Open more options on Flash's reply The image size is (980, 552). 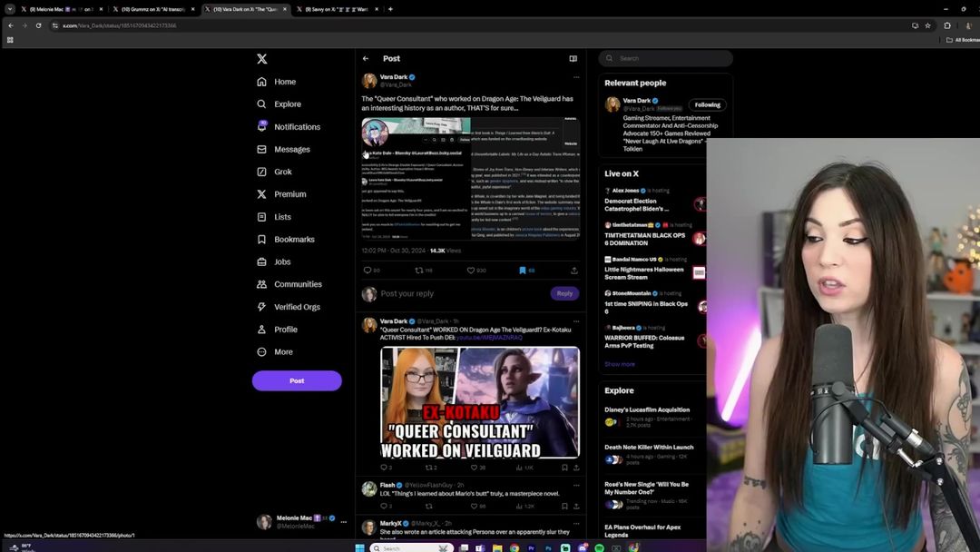(576, 485)
